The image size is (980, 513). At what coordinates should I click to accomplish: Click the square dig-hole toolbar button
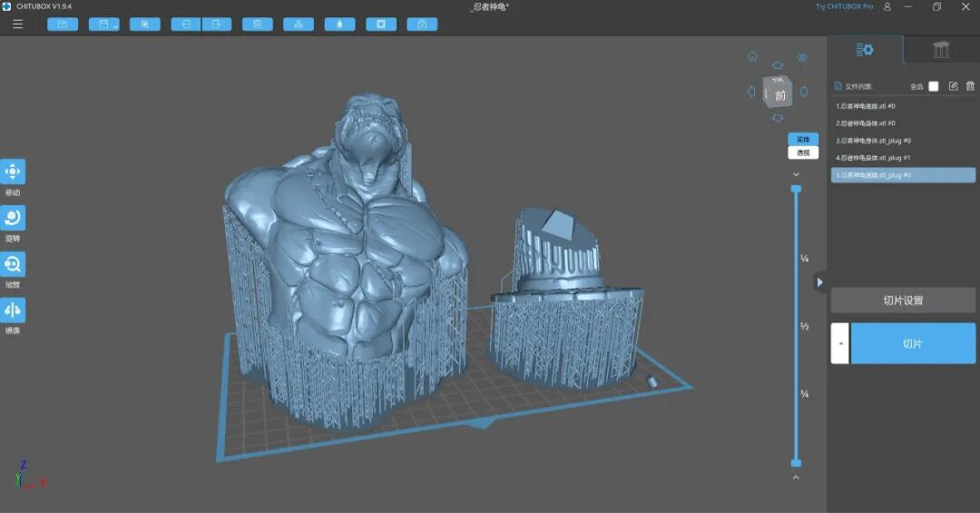(x=381, y=25)
